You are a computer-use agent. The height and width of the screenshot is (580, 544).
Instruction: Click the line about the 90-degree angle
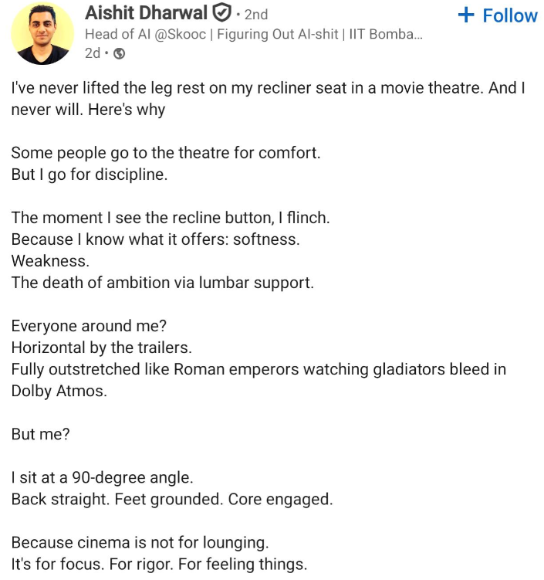102,478
